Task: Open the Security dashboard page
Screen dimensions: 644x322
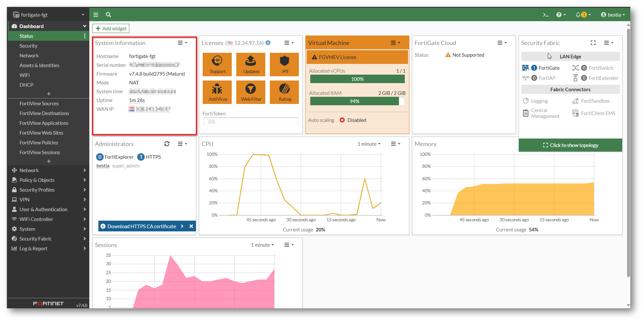Action: [28, 46]
